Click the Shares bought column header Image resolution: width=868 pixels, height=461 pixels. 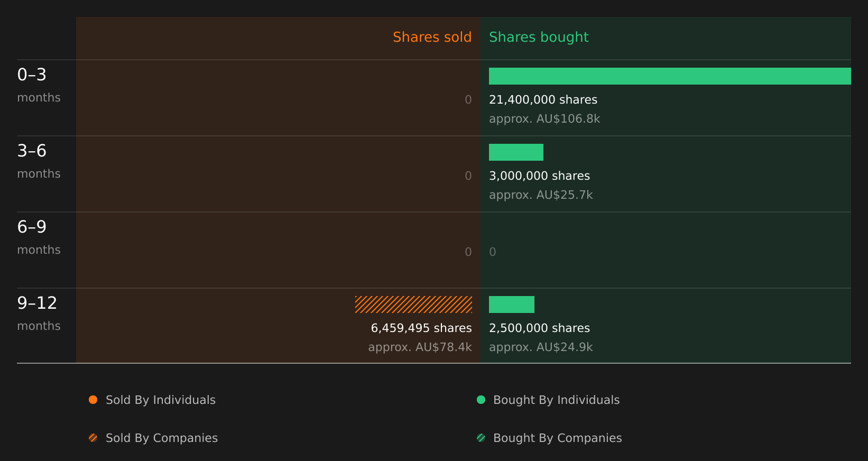click(539, 38)
